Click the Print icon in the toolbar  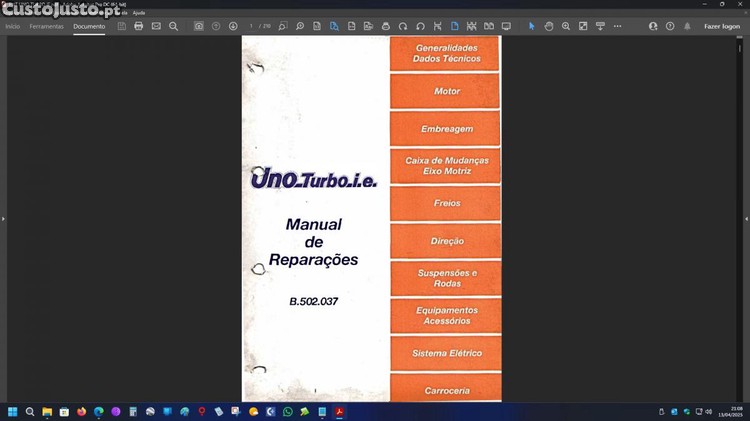[x=139, y=26]
